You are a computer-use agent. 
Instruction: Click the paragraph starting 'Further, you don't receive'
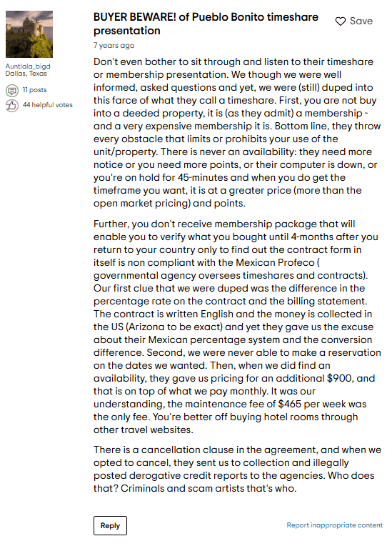click(x=237, y=327)
